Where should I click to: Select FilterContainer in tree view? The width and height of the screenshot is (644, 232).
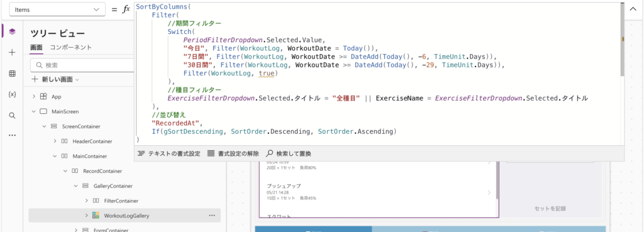121,201
